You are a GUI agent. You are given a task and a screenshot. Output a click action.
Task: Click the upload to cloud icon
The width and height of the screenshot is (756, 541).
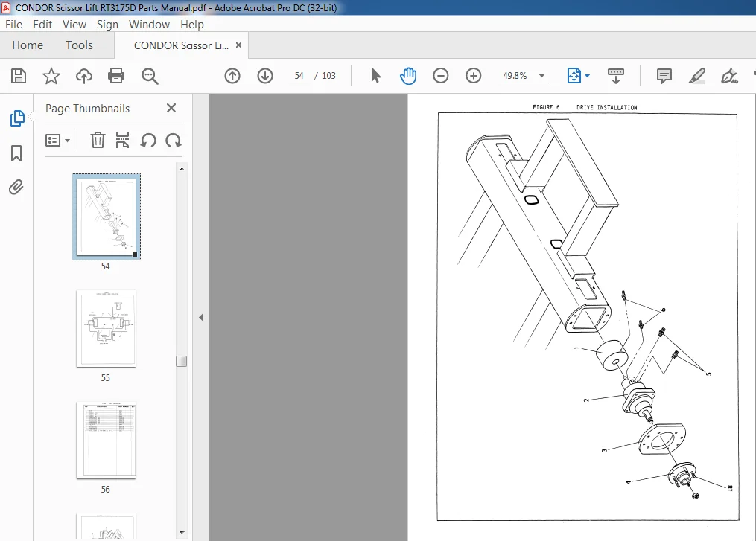point(84,76)
